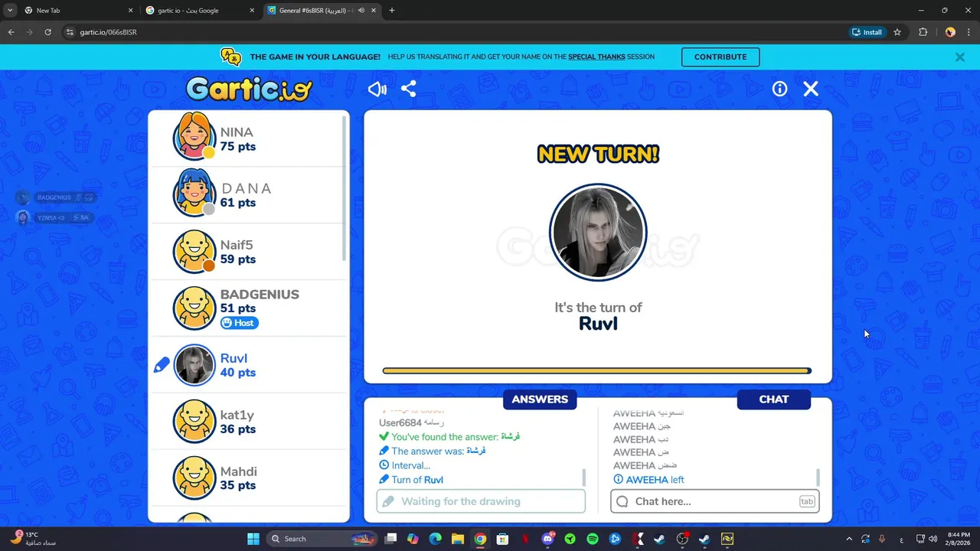Screen dimensions: 980x551
Task: Click the taskbar Search box
Action: (322, 539)
